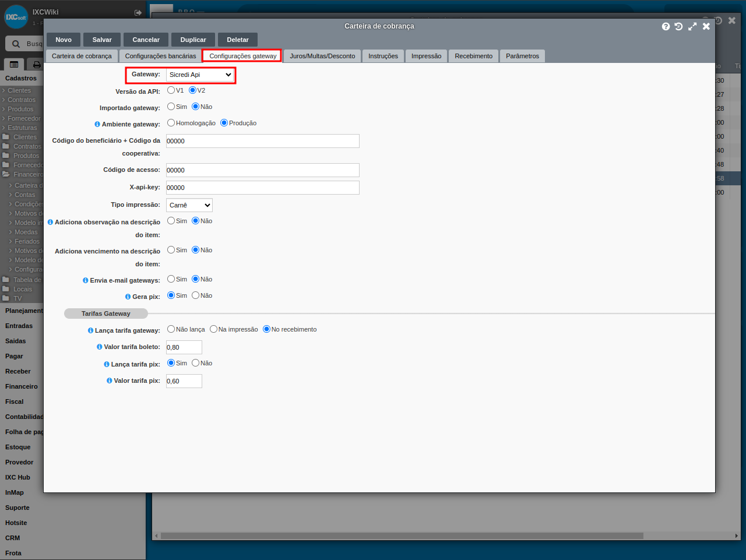The width and height of the screenshot is (746, 560).
Task: Click info icon beside Valor tarifa boleto
Action: (x=100, y=347)
